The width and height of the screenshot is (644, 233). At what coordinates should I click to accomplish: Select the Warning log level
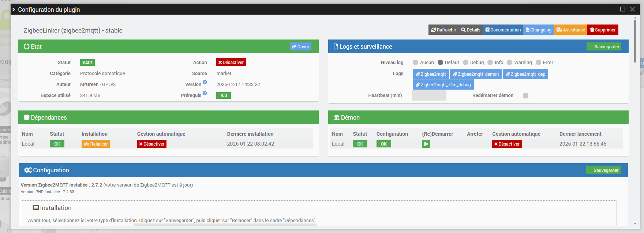click(x=509, y=63)
